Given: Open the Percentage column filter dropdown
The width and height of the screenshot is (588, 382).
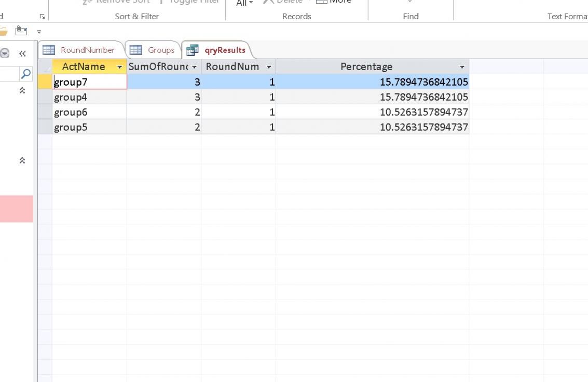Looking at the screenshot, I should click(x=462, y=67).
